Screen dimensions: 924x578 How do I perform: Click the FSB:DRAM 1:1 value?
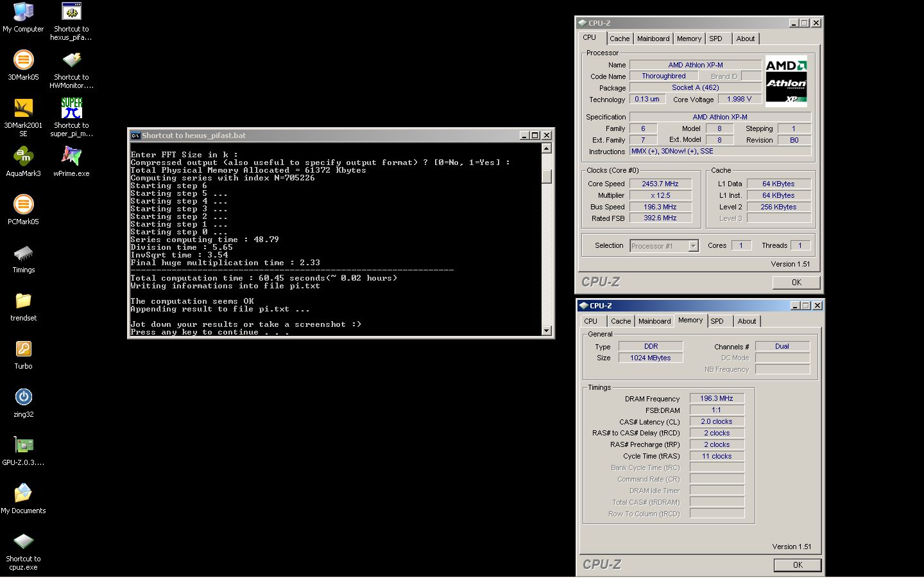(717, 410)
